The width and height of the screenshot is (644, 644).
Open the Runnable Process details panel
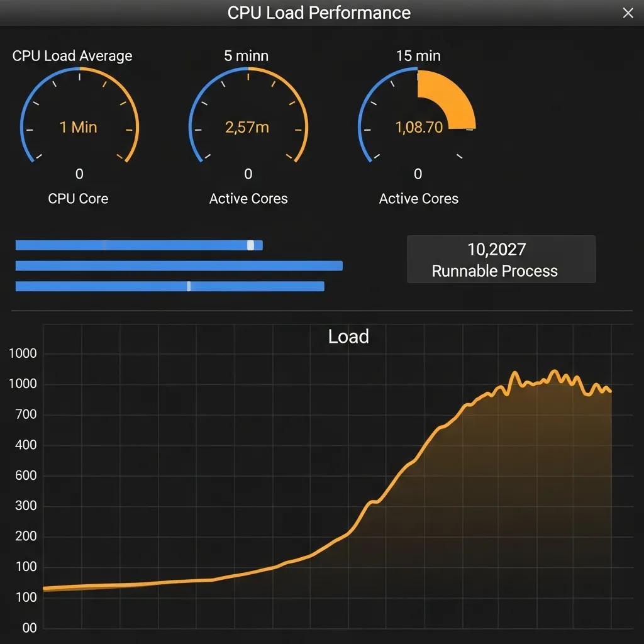[x=501, y=258]
